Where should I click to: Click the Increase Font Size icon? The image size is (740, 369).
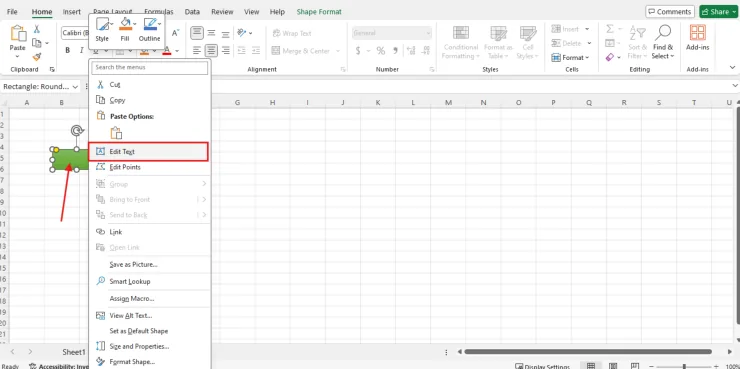(175, 33)
